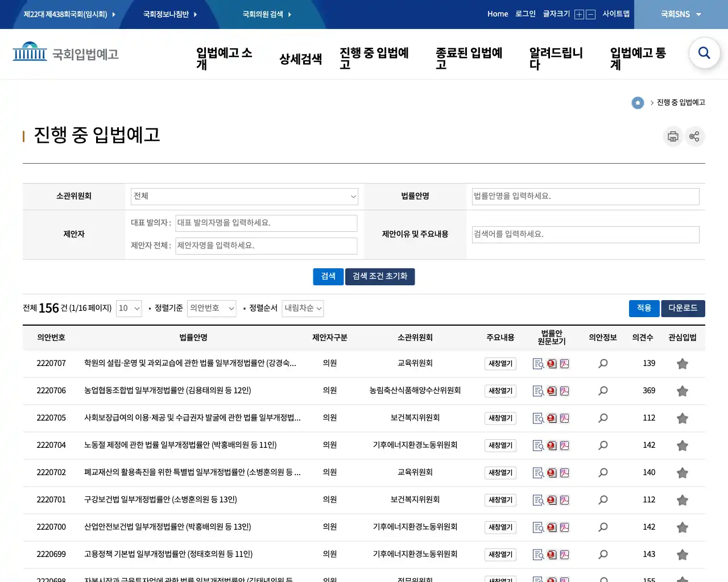Viewport: 728px width, 582px height.
Task: Open the 종료된 입법예고 menu
Action: click(469, 59)
